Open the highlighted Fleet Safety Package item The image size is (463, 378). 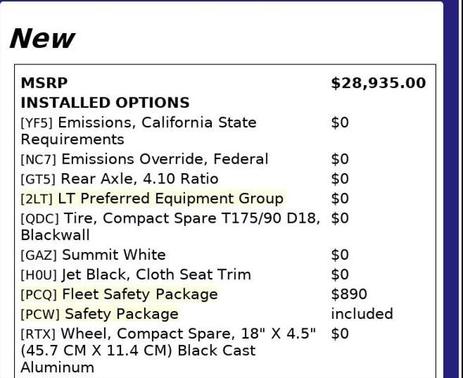pos(140,294)
